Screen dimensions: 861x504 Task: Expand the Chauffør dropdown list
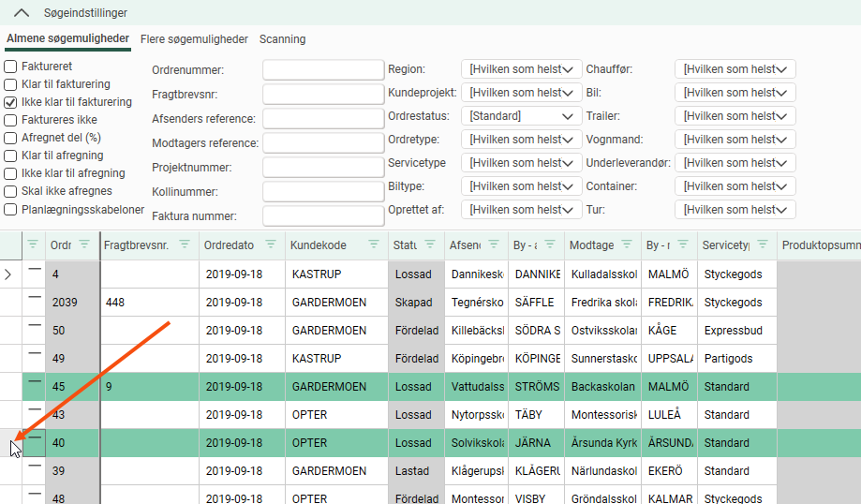(x=735, y=69)
